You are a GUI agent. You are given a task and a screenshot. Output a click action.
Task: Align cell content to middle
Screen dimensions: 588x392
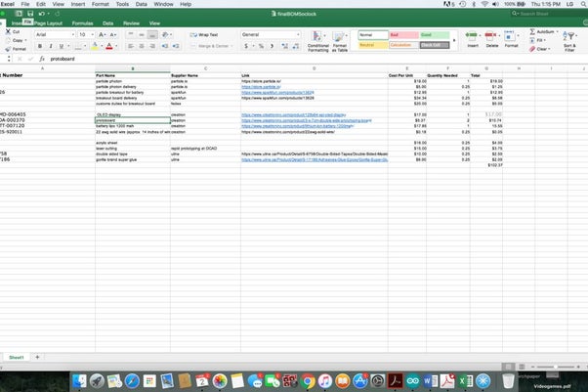142,34
